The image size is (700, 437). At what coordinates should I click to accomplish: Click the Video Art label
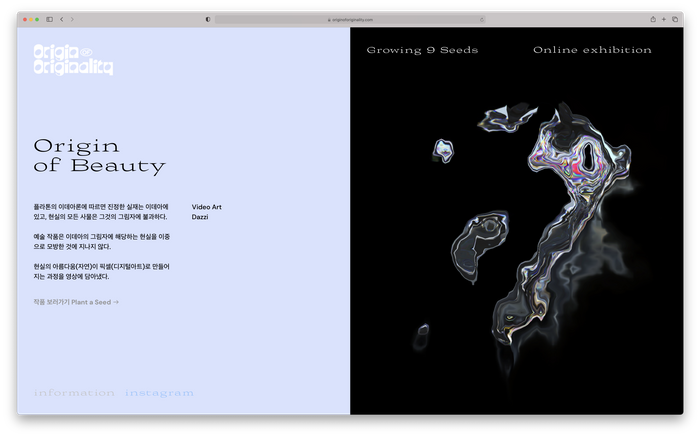point(207,207)
